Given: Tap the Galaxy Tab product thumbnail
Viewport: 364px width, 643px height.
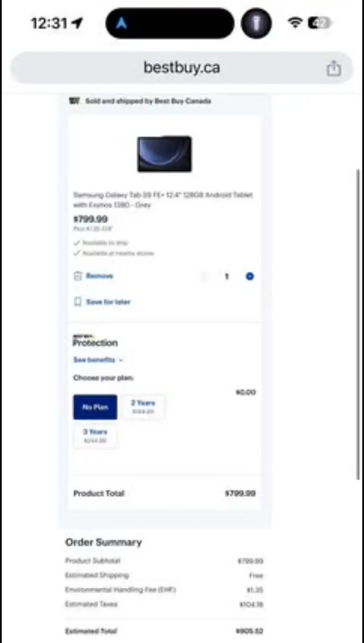Looking at the screenshot, I should coord(164,154).
